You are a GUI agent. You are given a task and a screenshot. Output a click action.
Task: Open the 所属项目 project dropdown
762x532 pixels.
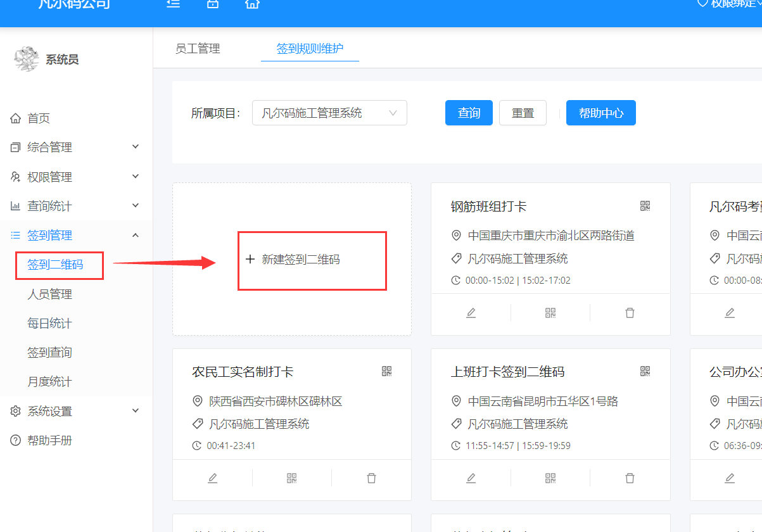coord(329,113)
